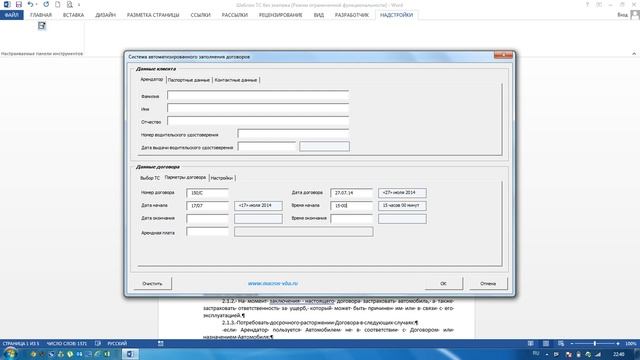The height and width of the screenshot is (360, 640).
Task: Click the Дата начала input field
Action: [207, 206]
